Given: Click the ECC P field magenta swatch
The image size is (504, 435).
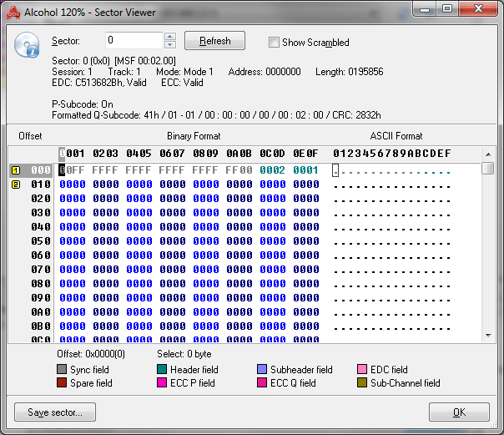Looking at the screenshot, I should click(x=162, y=382).
